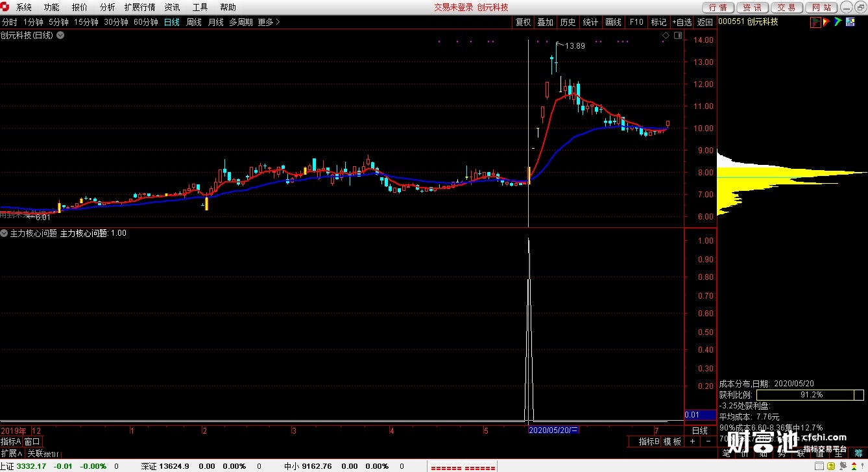Viewport: 868px width, 472px height.
Task: Click the 叠加 toolbar button
Action: coord(546,22)
